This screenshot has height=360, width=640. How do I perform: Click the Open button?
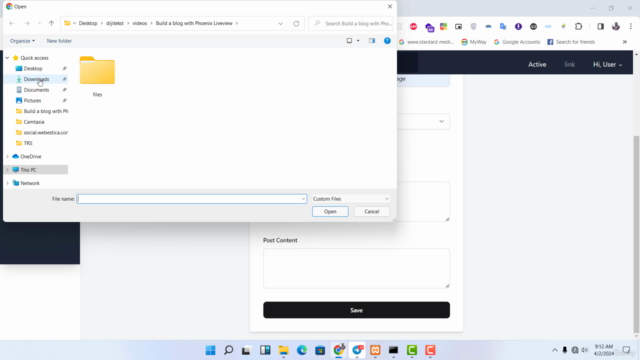tap(330, 211)
